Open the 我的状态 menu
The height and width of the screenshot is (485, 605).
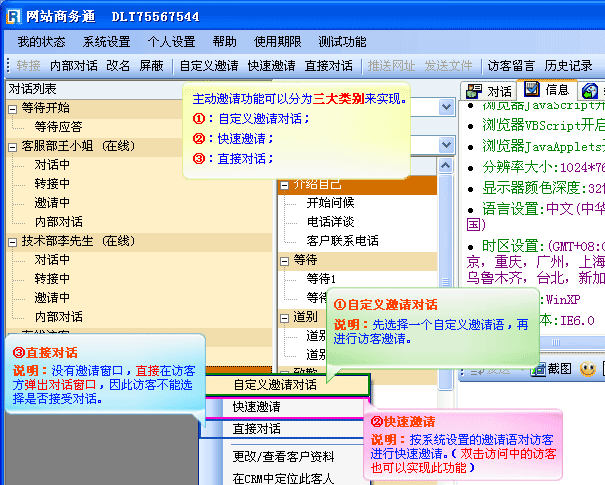[41, 42]
